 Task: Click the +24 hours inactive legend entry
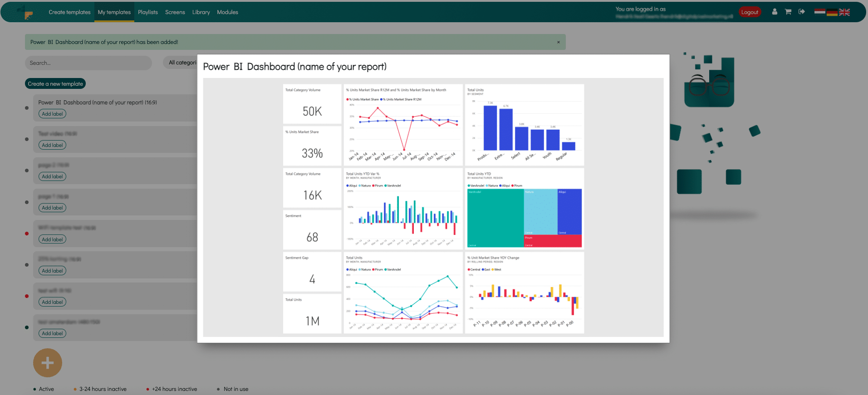[172, 389]
